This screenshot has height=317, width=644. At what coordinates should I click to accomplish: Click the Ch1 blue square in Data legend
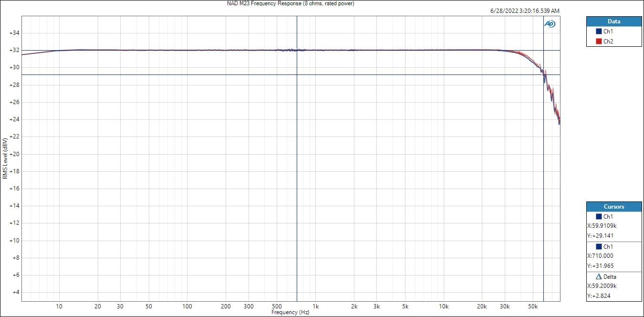599,32
